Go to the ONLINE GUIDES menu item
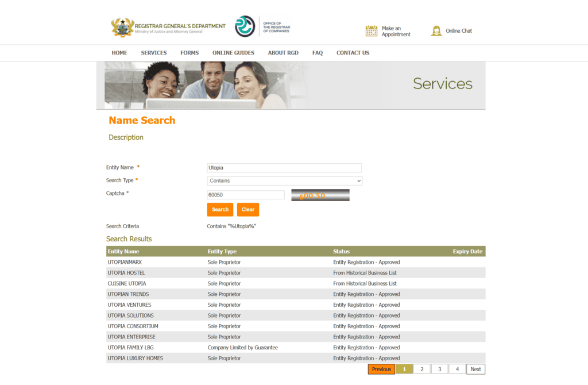 [233, 53]
